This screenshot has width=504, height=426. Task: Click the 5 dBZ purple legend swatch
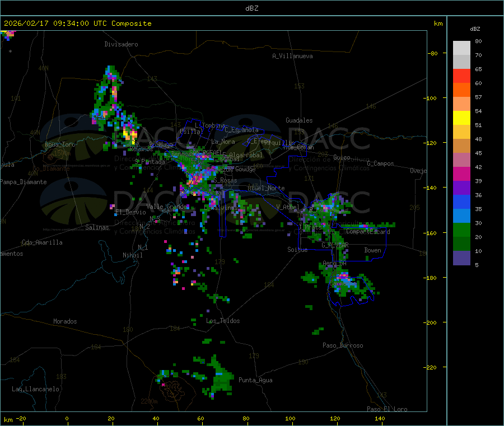[461, 258]
